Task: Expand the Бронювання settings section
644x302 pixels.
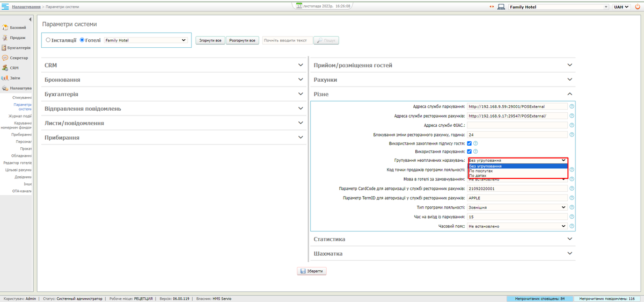Action: pos(173,80)
